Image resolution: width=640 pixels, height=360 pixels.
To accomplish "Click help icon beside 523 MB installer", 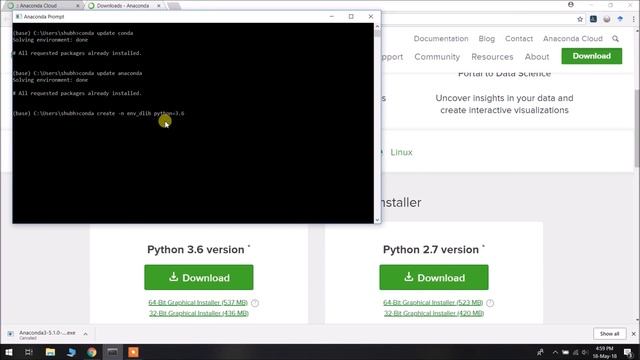I will 490,303.
